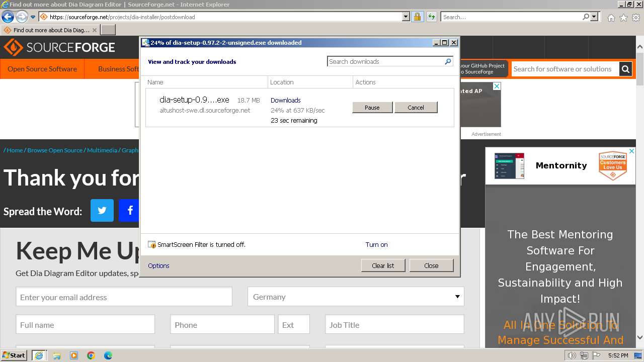Open download manager Options link

pyautogui.click(x=158, y=265)
